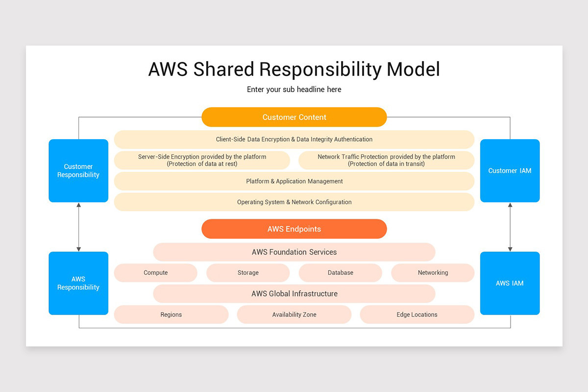Select the Regions shape
Viewport: 588px width, 392px height.
(x=171, y=314)
